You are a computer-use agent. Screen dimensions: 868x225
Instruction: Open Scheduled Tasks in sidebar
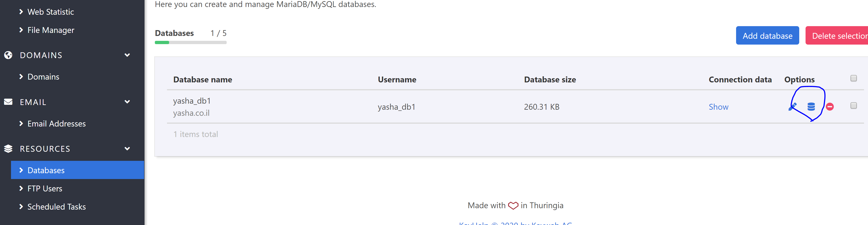click(x=56, y=207)
